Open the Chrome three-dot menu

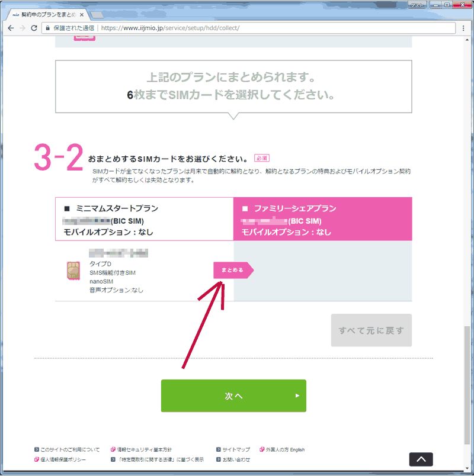[463, 28]
